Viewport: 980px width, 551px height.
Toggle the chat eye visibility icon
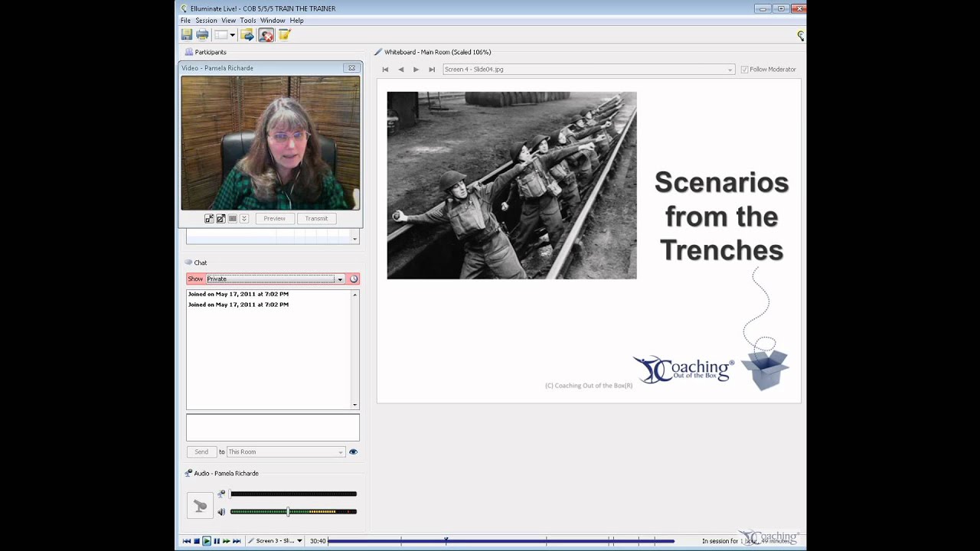(353, 452)
